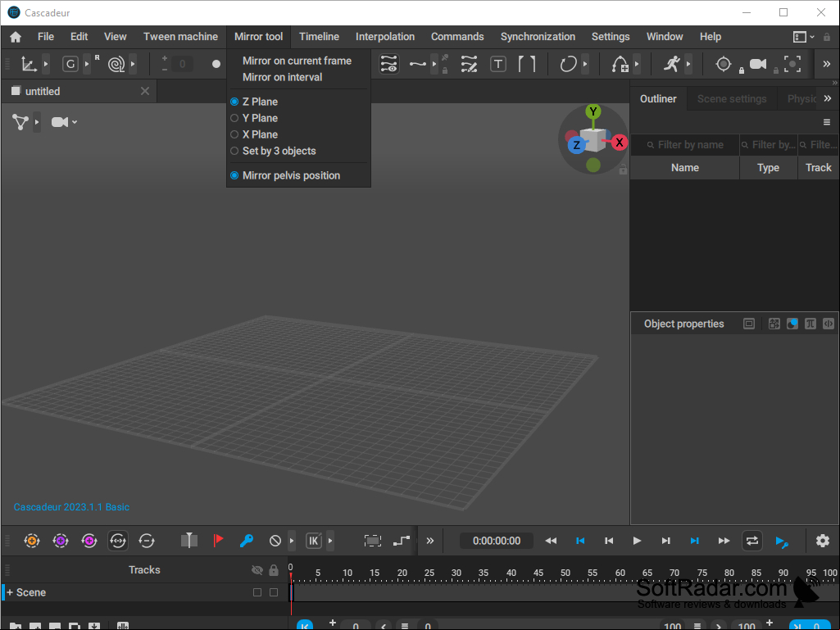Click the blue key icon
Viewport: 840px width, 630px height.
247,541
